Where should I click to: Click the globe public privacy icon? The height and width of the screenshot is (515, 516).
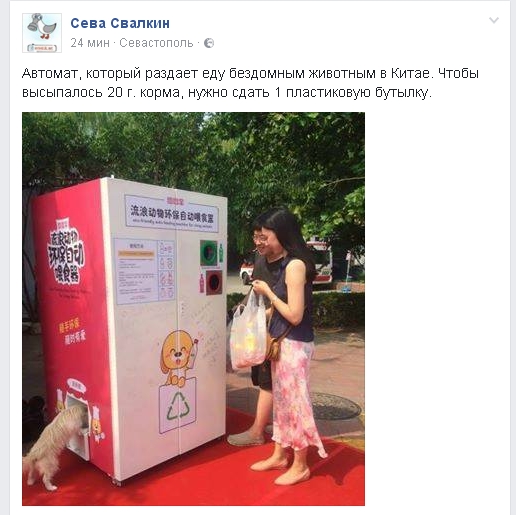tap(209, 43)
